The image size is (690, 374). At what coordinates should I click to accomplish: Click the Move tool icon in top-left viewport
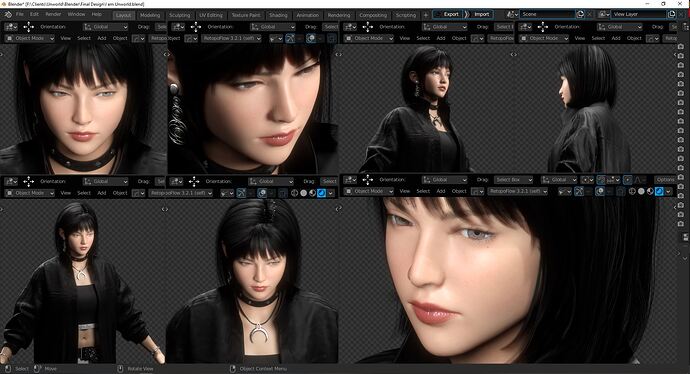(x=29, y=27)
